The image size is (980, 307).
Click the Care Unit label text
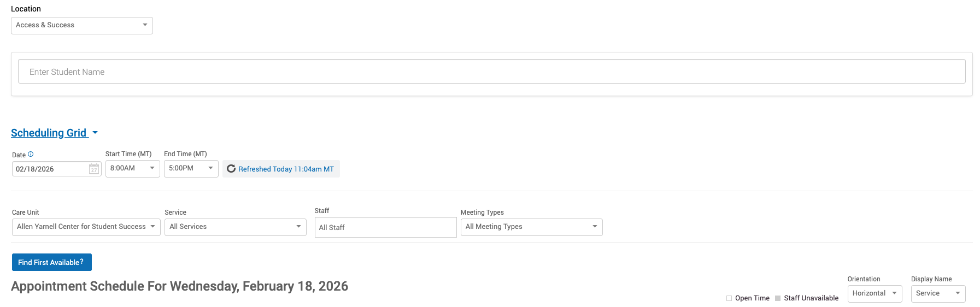point(26,212)
